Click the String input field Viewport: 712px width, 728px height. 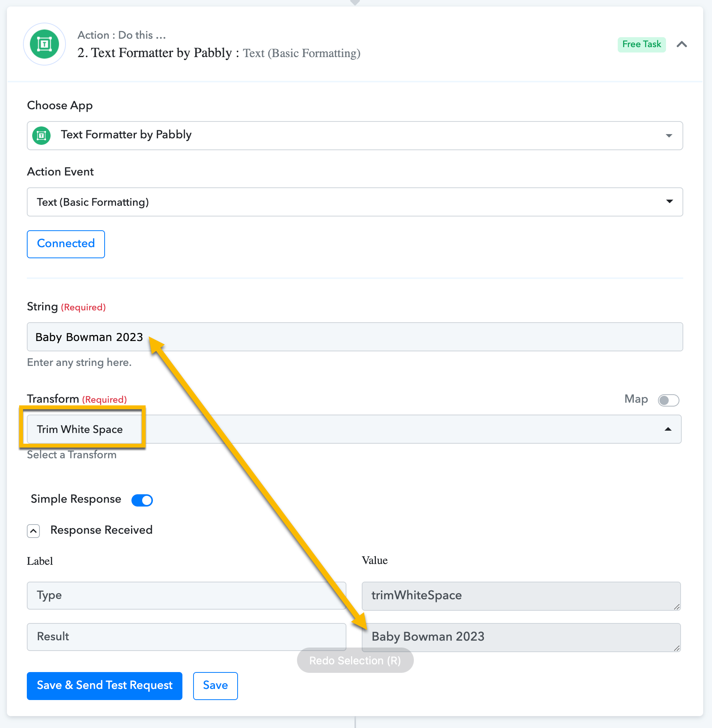[x=355, y=337]
